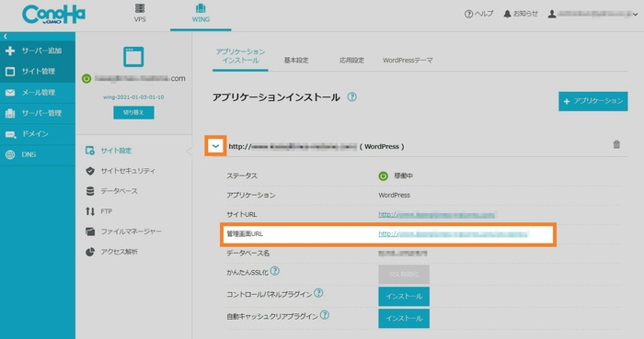Click help icon next to コントロールパネルプラグイン
Image resolution: width=644 pixels, height=339 pixels.
(318, 293)
